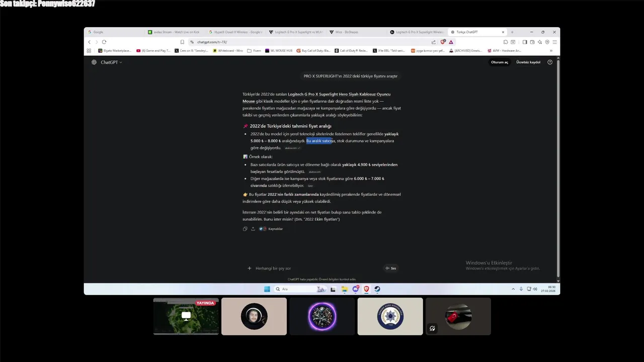This screenshot has height=362, width=644.
Task: Open the Brave Rewards triangle icon
Action: click(x=451, y=42)
